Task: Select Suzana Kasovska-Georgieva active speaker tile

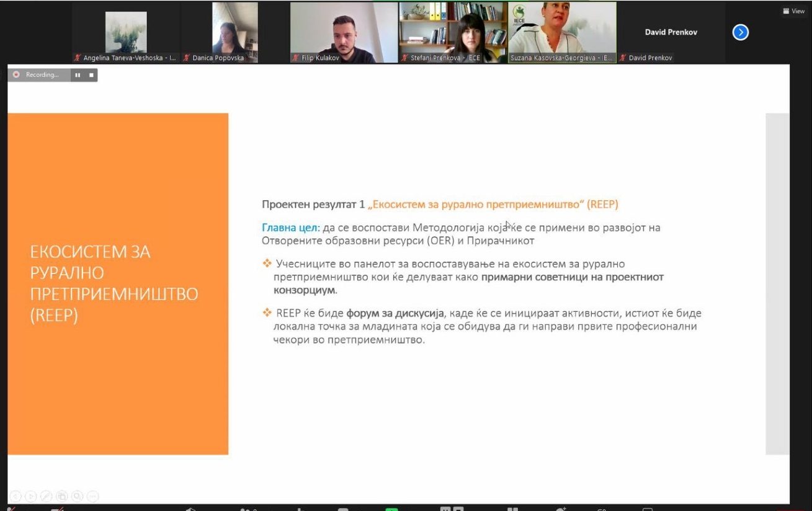Action: [562, 32]
